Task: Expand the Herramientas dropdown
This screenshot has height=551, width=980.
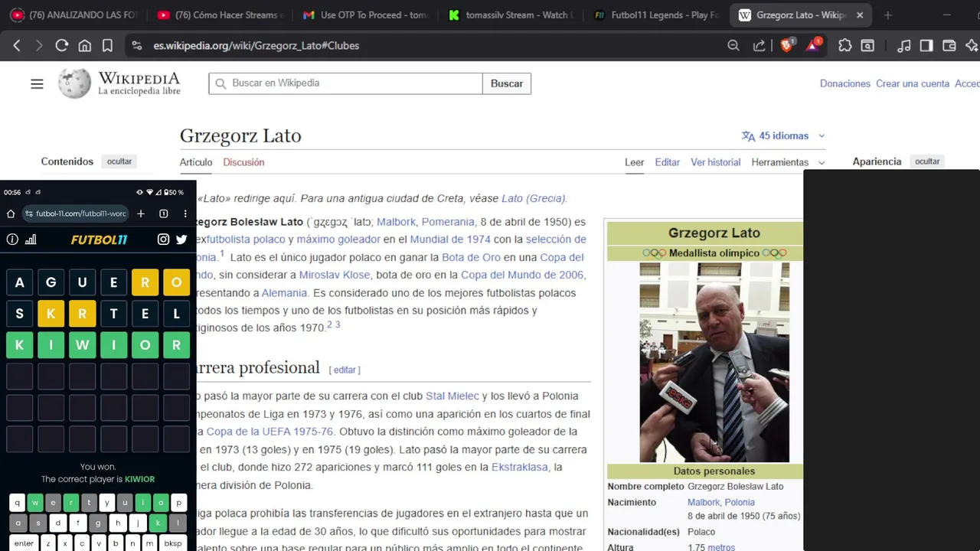Action: [788, 162]
